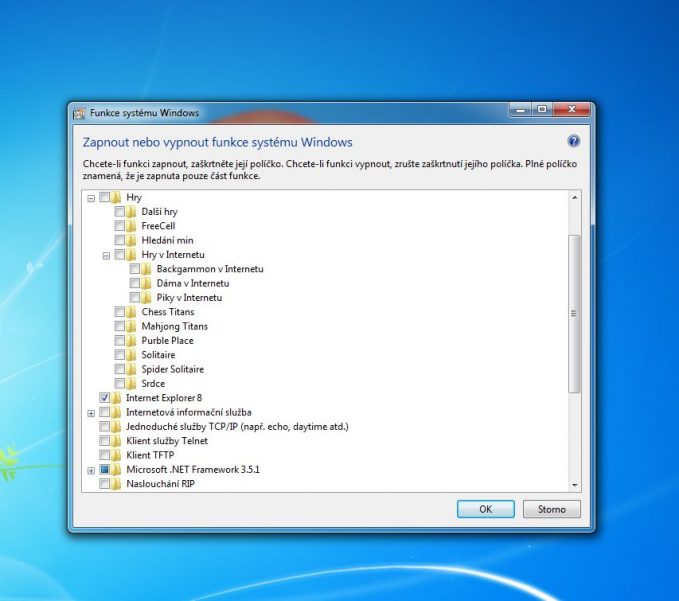
Task: Click the scrollbar up arrow
Action: pos(575,197)
